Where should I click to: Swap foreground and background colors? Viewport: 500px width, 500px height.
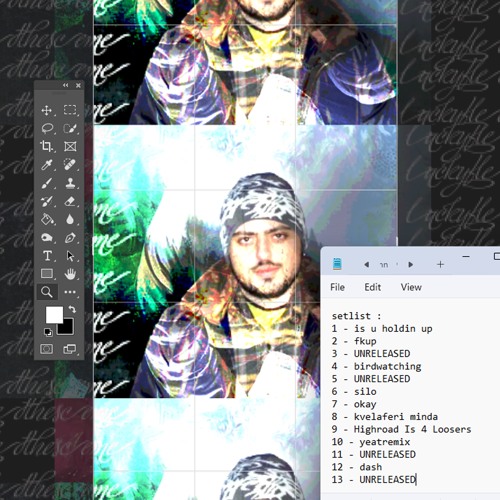coord(72,309)
